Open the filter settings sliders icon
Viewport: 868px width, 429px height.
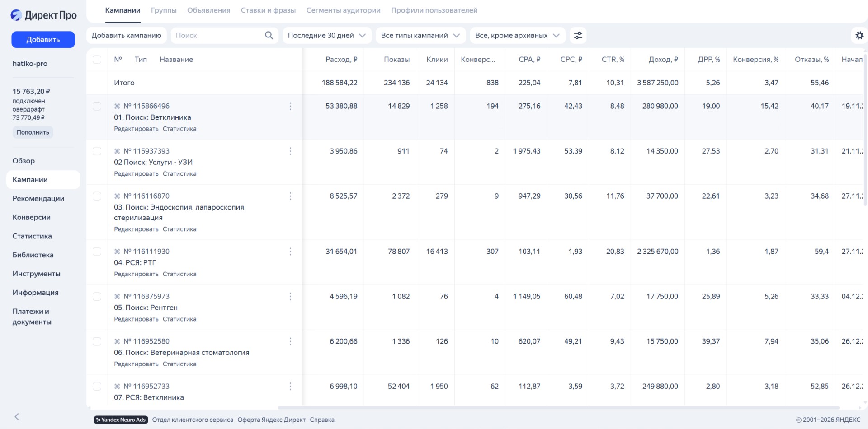tap(578, 35)
